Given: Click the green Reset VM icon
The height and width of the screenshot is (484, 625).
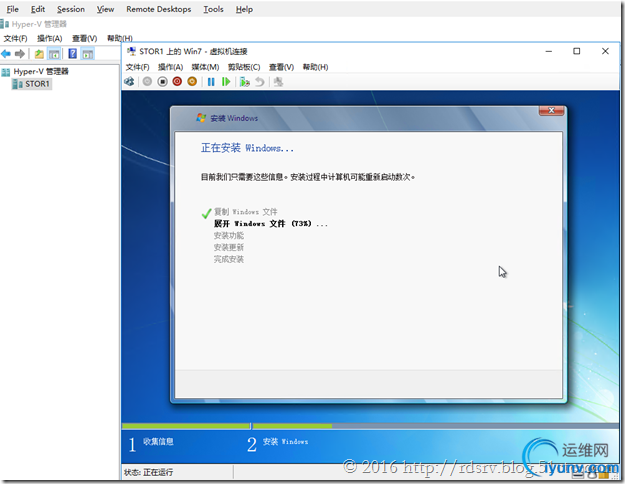Looking at the screenshot, I should tap(226, 82).
